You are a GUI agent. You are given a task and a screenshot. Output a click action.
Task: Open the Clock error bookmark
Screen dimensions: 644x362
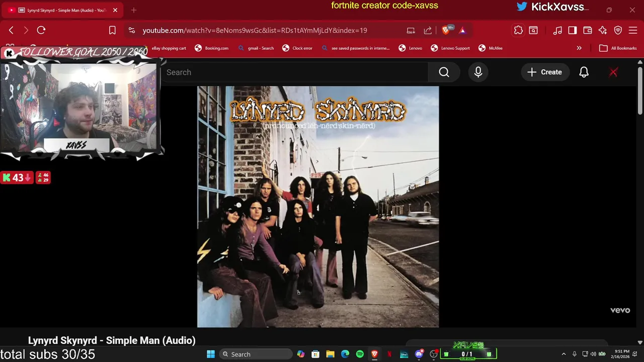point(297,48)
